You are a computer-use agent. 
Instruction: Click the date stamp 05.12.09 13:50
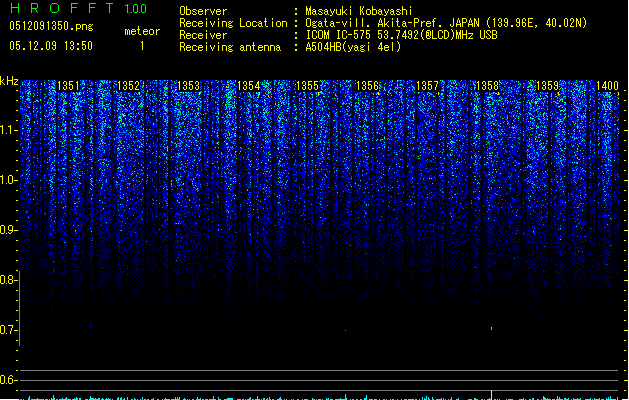(51, 46)
